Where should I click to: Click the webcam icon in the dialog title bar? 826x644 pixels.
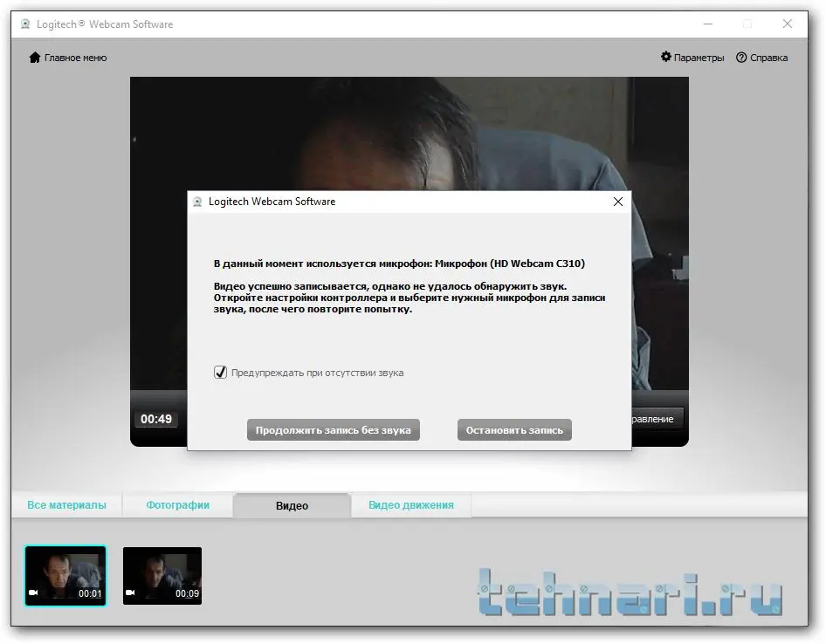pos(197,202)
